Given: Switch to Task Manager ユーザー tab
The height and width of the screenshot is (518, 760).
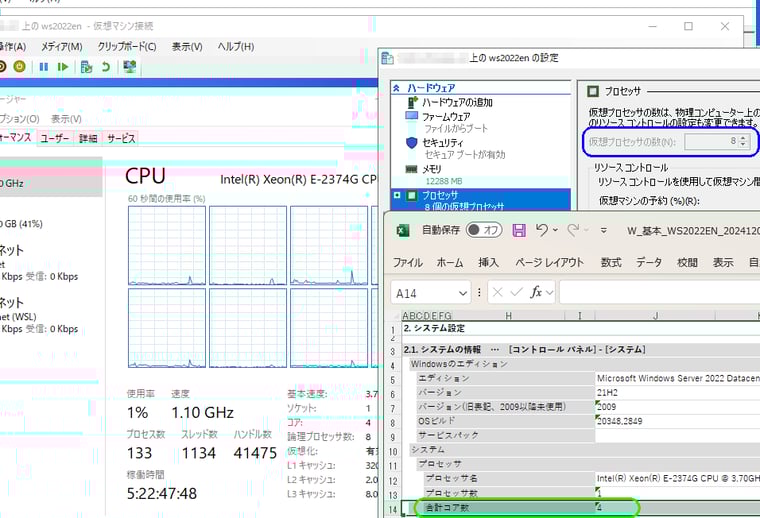Looking at the screenshot, I should [55, 139].
